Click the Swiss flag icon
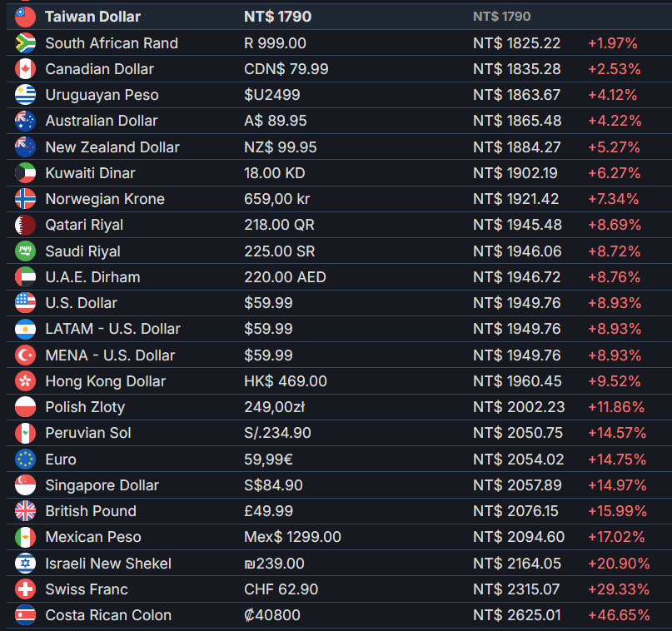 tap(25, 589)
